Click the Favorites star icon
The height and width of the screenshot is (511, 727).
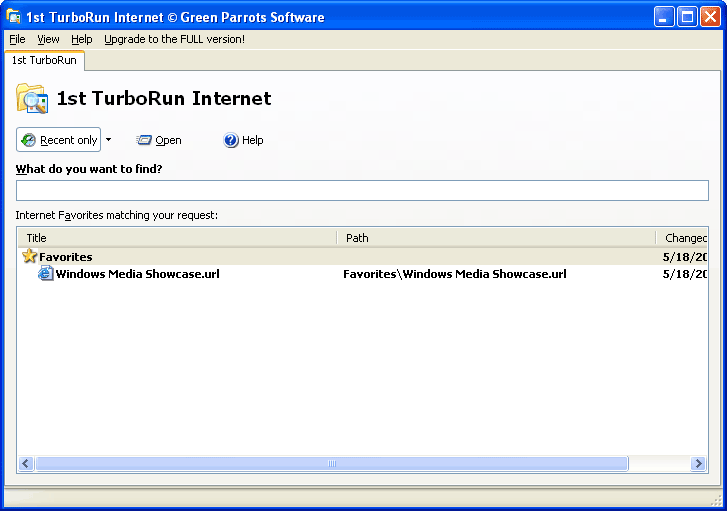(x=30, y=256)
